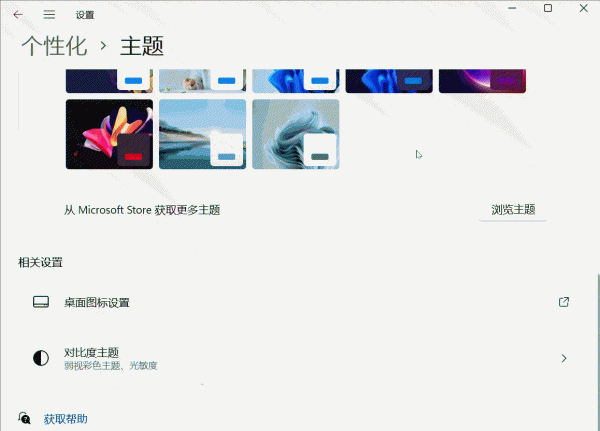Image resolution: width=600 pixels, height=431 pixels.
Task: Select the theme thumbnail with the dog
Action: [202, 81]
